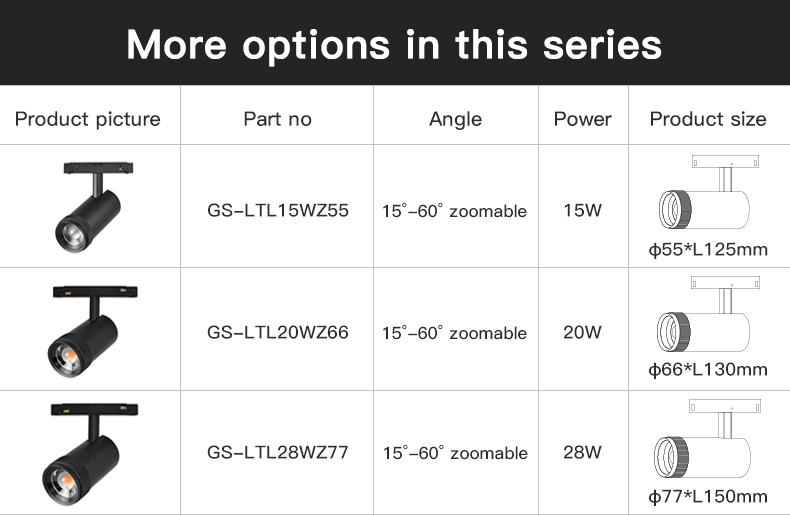Image resolution: width=790 pixels, height=515 pixels.
Task: Select the φ77 size diagram drawing
Action: point(707,441)
